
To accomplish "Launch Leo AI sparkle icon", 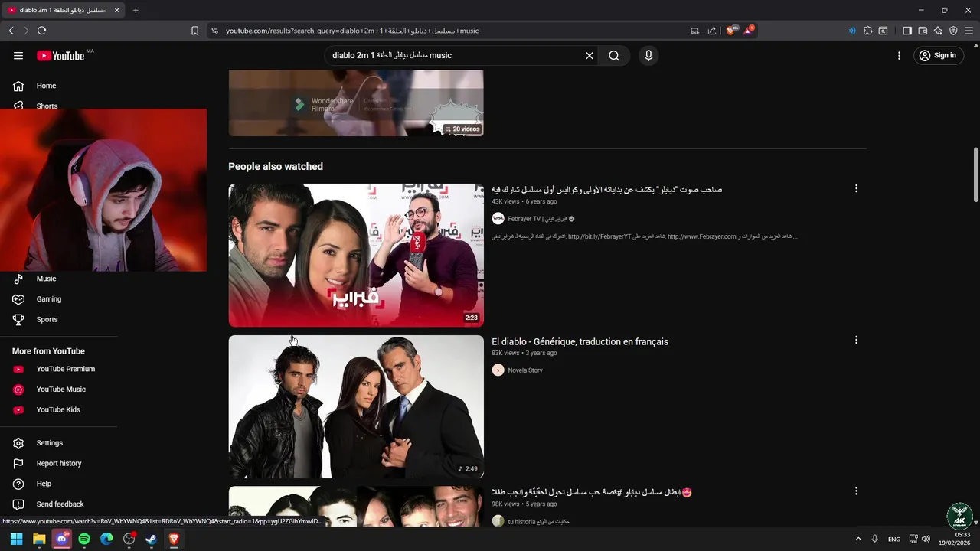I will (938, 31).
